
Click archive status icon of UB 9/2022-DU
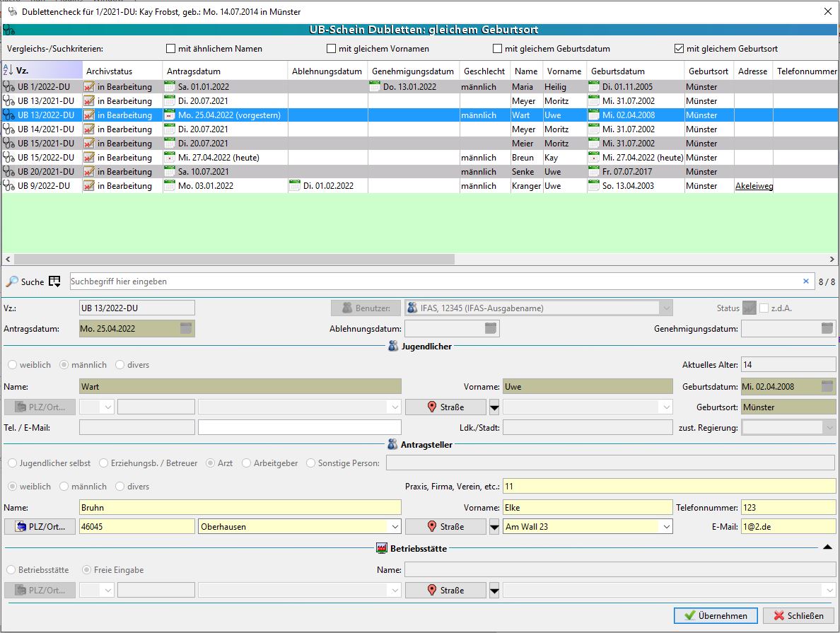(89, 186)
